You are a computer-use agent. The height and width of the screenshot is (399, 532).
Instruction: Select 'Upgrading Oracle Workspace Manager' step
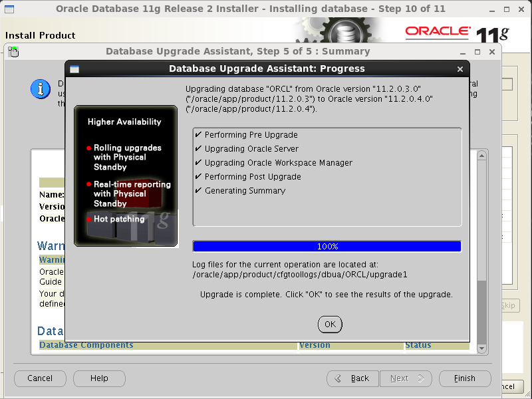[x=278, y=163]
